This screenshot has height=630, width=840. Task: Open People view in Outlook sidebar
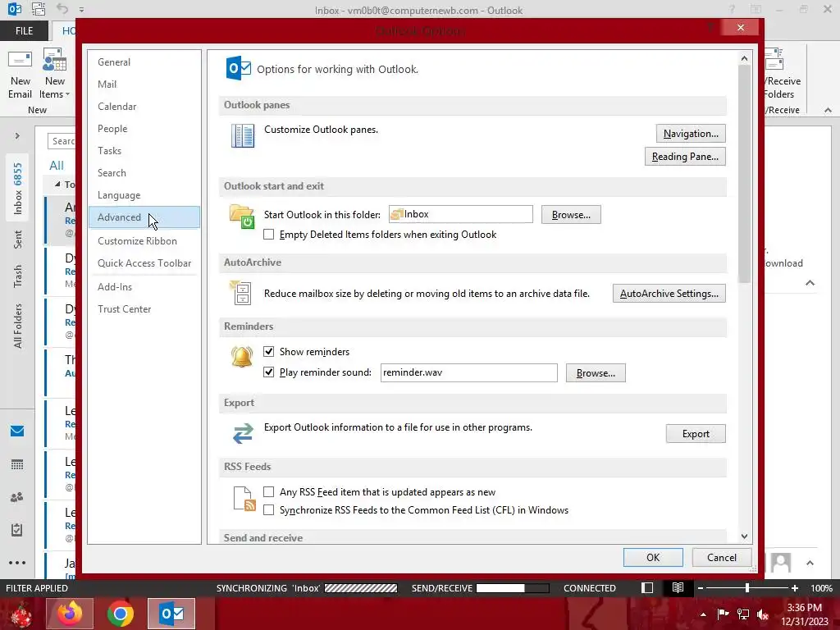pyautogui.click(x=17, y=497)
